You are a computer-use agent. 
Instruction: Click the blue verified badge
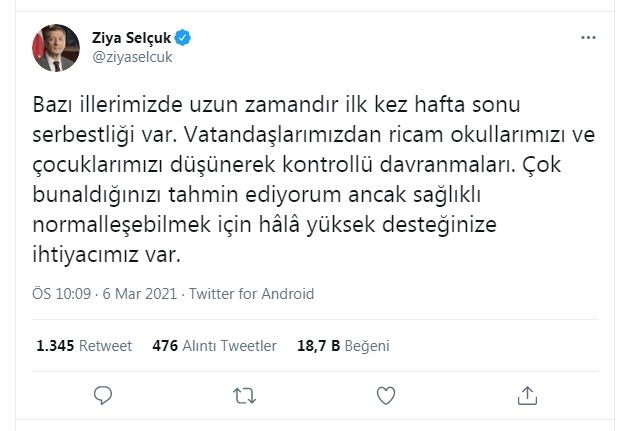[x=185, y=38]
